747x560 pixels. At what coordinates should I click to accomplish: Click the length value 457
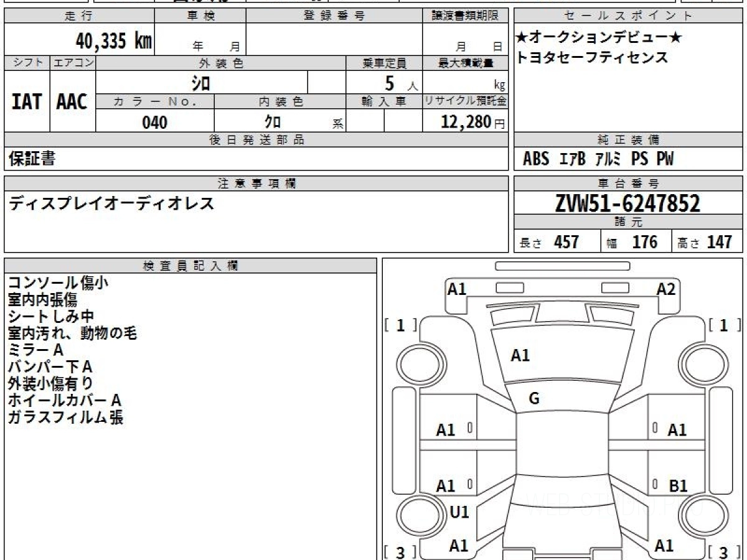coord(566,241)
